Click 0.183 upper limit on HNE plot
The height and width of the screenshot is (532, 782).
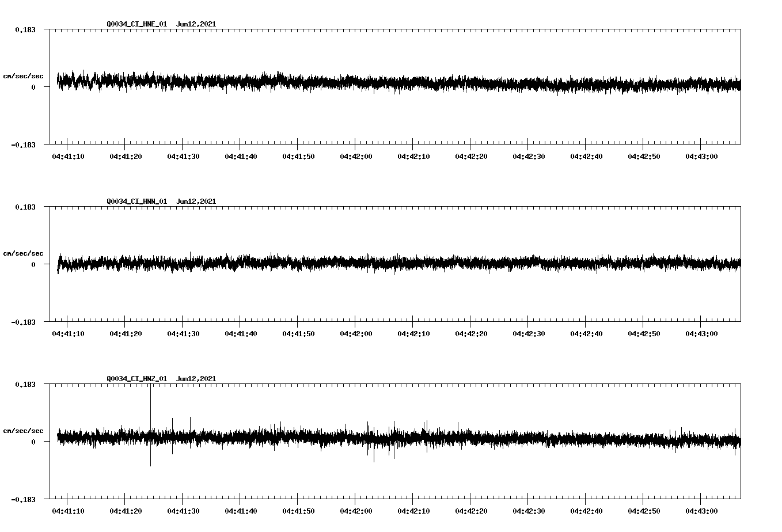pyautogui.click(x=25, y=29)
